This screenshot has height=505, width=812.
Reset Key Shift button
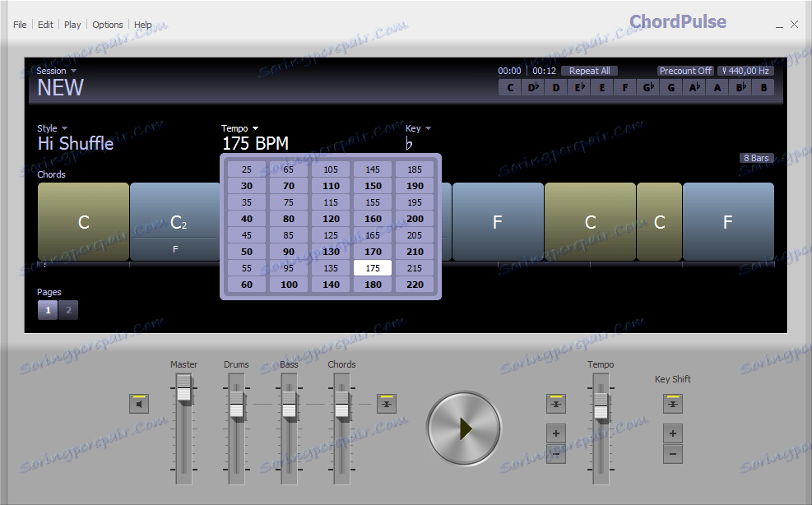[x=673, y=404]
